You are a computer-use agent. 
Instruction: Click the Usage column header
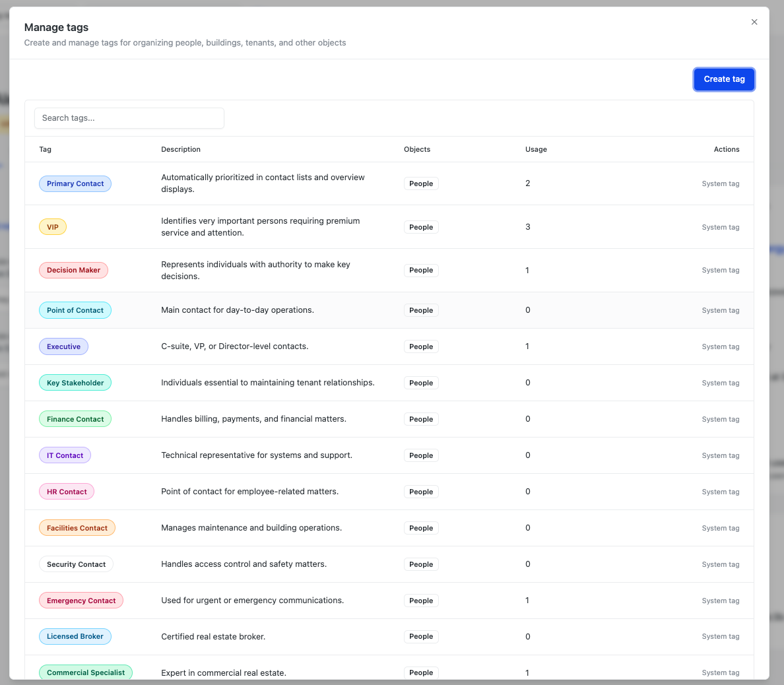tap(536, 149)
